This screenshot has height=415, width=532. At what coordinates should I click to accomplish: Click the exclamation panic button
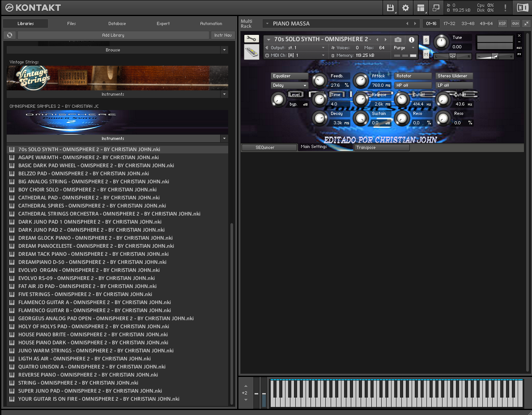505,8
